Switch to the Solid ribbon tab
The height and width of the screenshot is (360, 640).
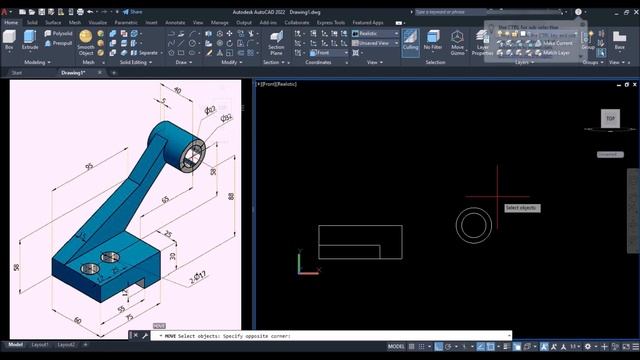tap(32, 22)
